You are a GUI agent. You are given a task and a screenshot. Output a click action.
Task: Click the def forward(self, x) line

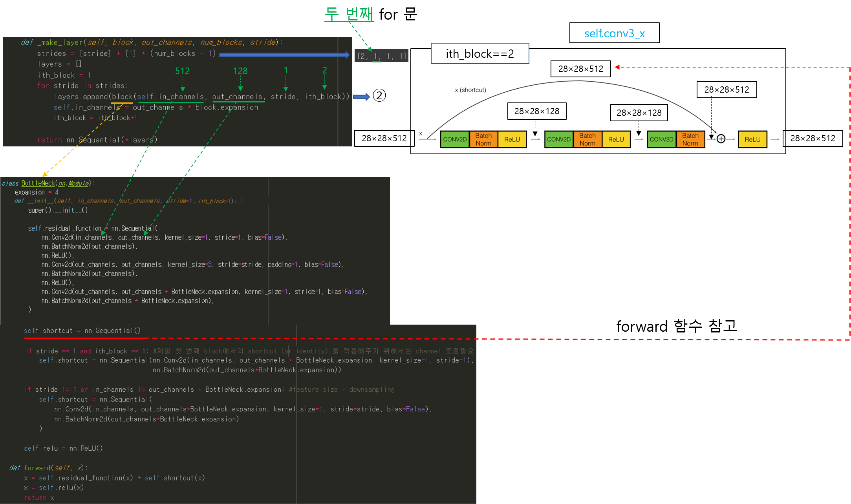(x=49, y=468)
